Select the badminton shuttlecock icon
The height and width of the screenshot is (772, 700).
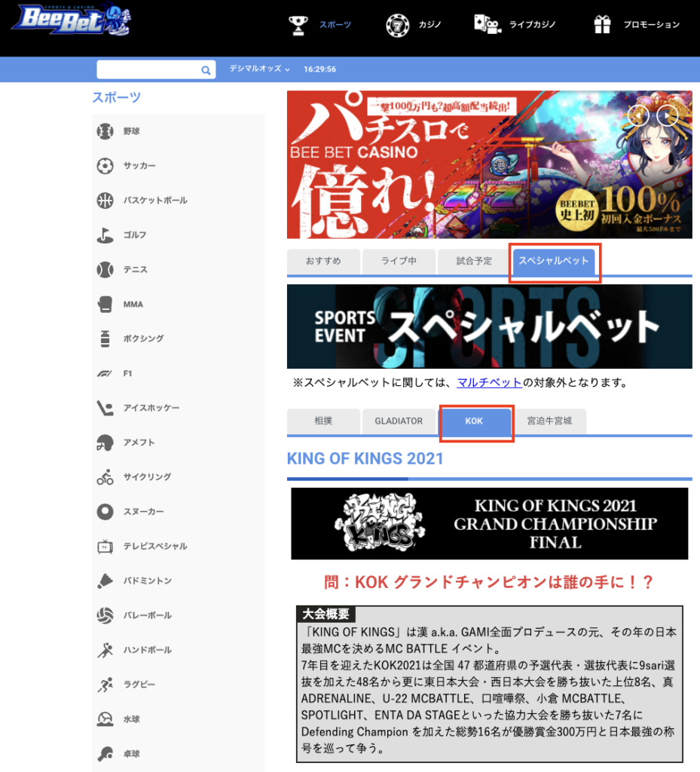point(105,581)
